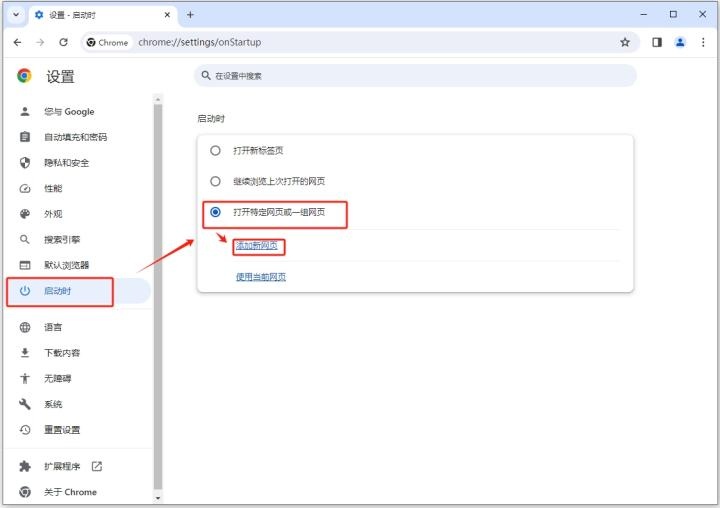This screenshot has width=720, height=508.
Task: Open 扩展程序 puzzle icon entry
Action: tap(61, 466)
